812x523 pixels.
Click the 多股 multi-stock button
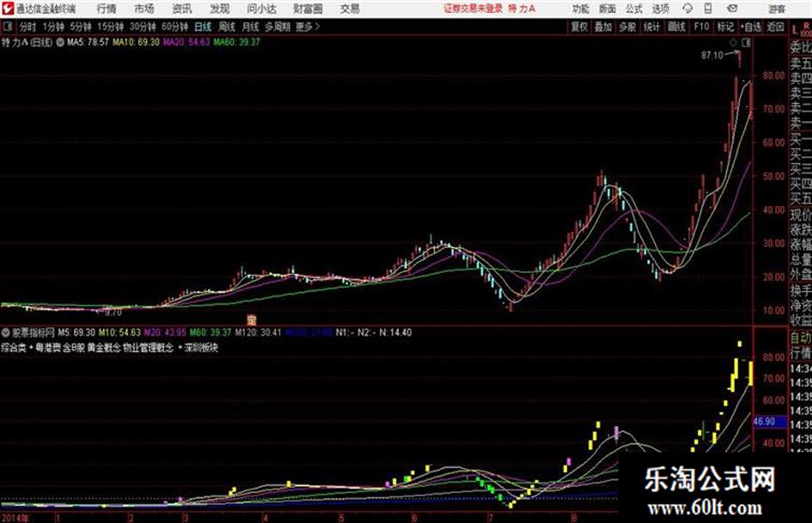click(627, 27)
